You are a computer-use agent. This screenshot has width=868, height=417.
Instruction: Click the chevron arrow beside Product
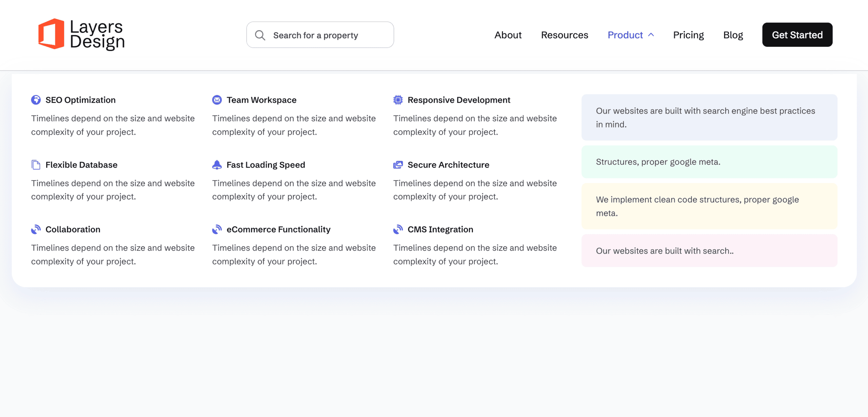651,35
